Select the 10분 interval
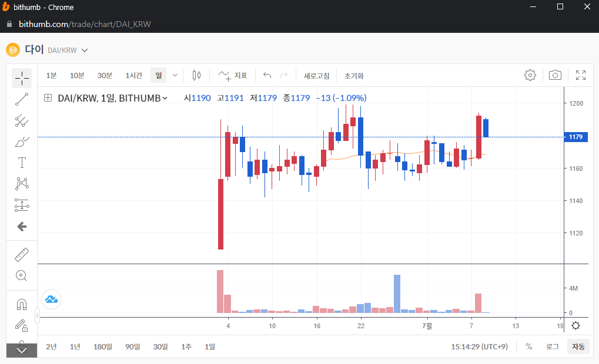This screenshot has height=364, width=599. coord(77,76)
